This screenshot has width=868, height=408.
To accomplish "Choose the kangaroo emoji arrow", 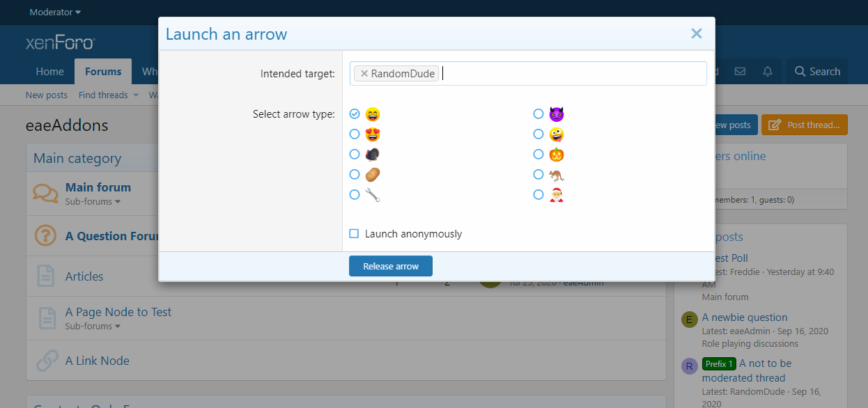I will point(538,175).
